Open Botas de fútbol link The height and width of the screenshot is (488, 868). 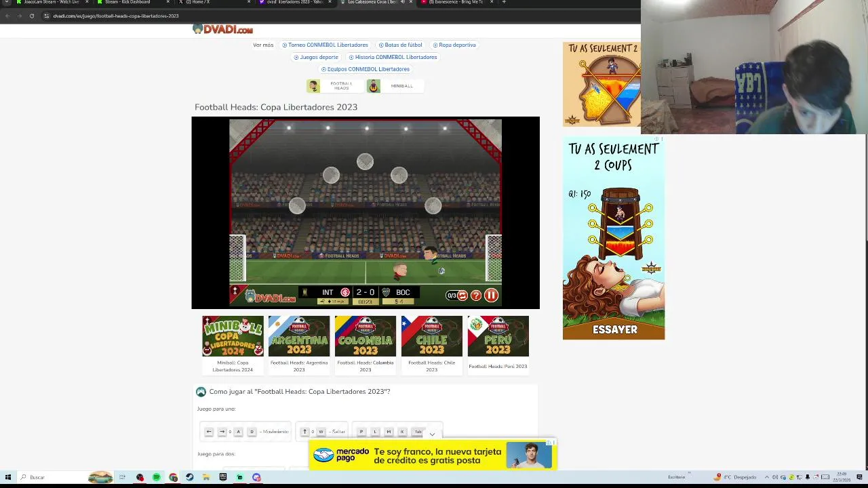(x=400, y=45)
